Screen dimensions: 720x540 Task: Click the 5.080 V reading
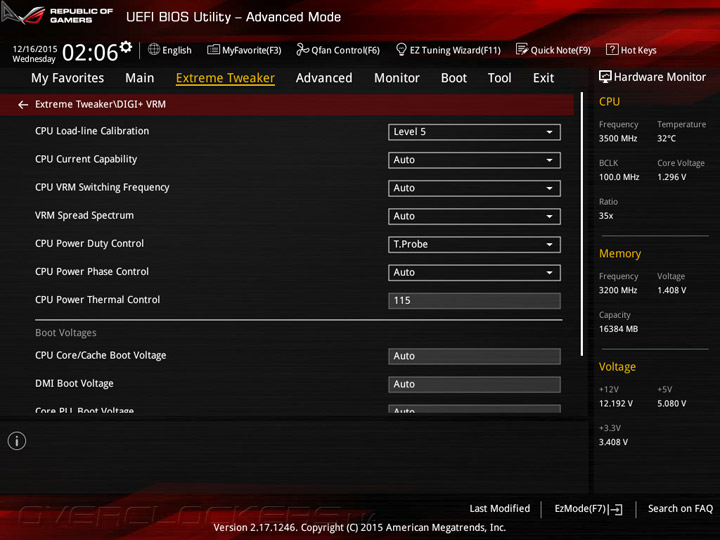672,404
